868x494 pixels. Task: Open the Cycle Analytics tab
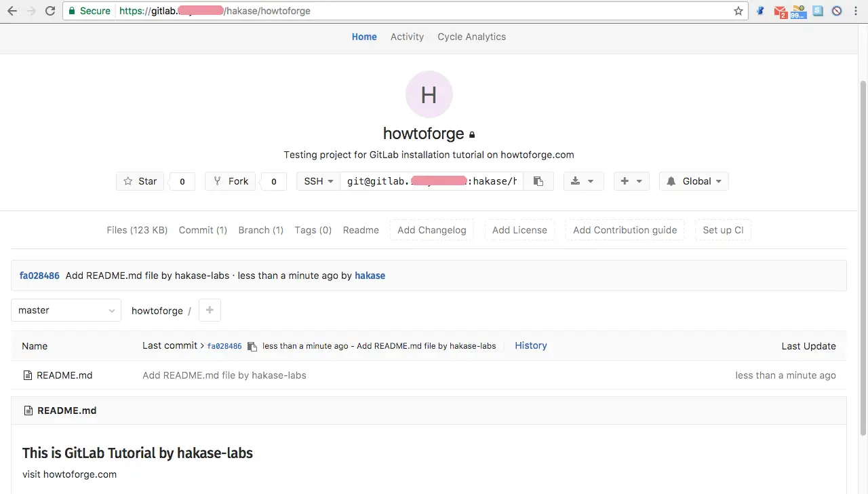[x=472, y=37]
